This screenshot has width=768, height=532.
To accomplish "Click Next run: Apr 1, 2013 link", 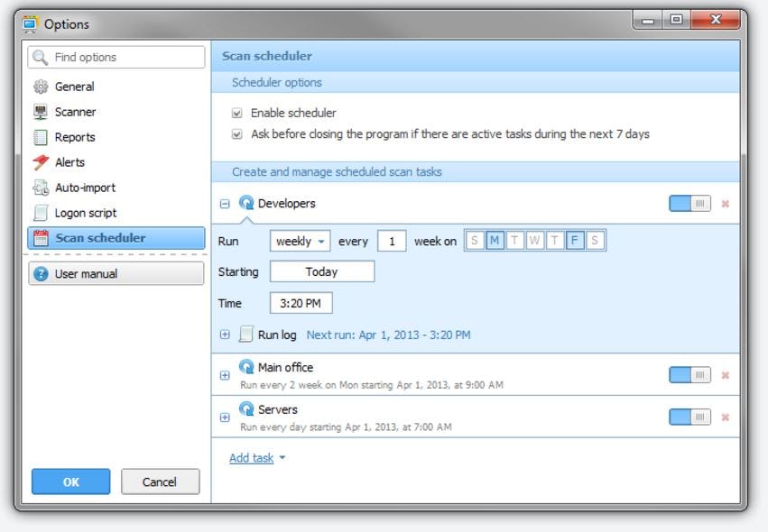I will tap(388, 335).
